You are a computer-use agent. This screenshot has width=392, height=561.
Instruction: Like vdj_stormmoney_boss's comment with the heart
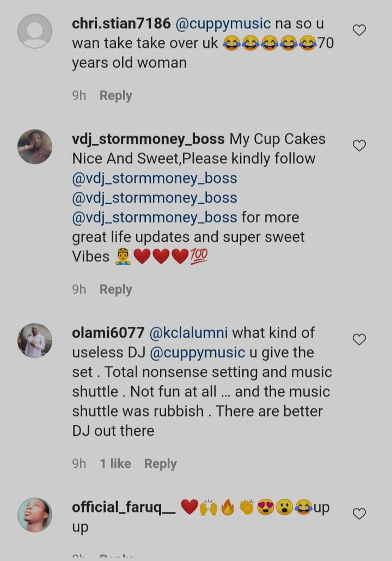359,145
